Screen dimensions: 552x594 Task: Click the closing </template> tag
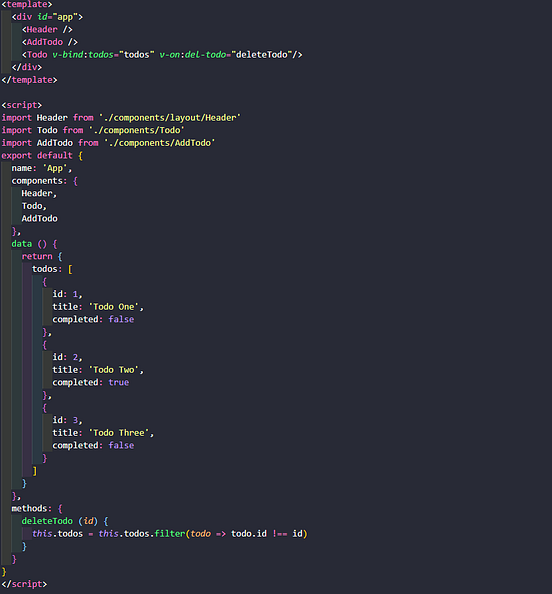30,80
